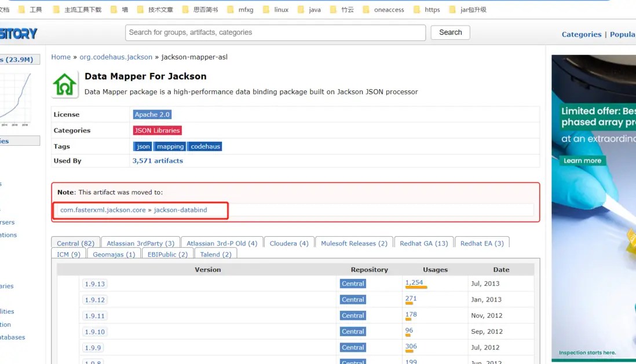Select the codehaus tag
Screen dimensions: 636x364
coord(205,146)
